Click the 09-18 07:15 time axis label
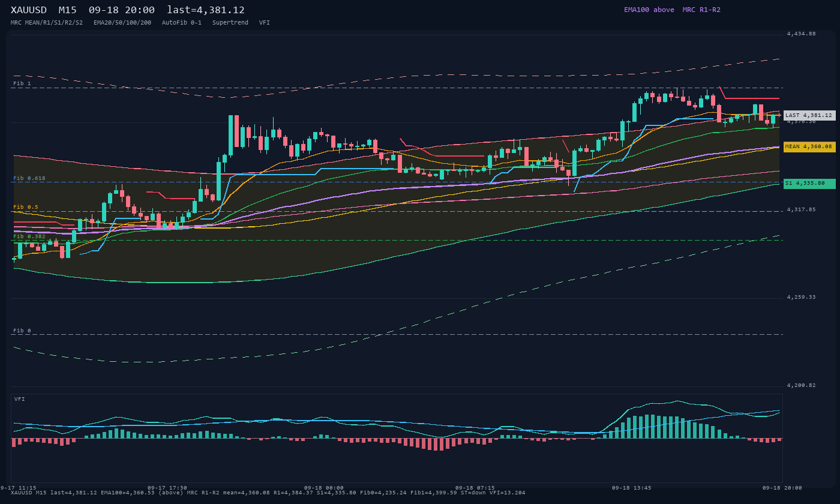Screen dimensions: 840x504 pos(475,488)
